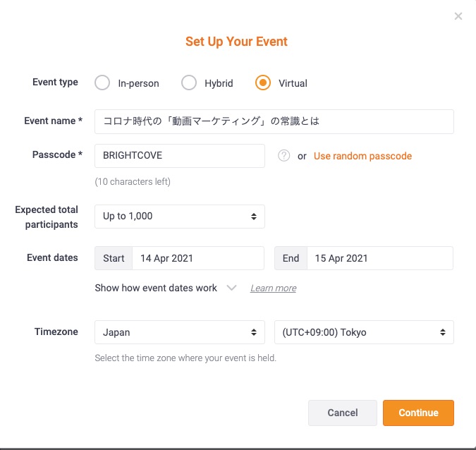Open the Expected total participants dropdown

click(180, 217)
